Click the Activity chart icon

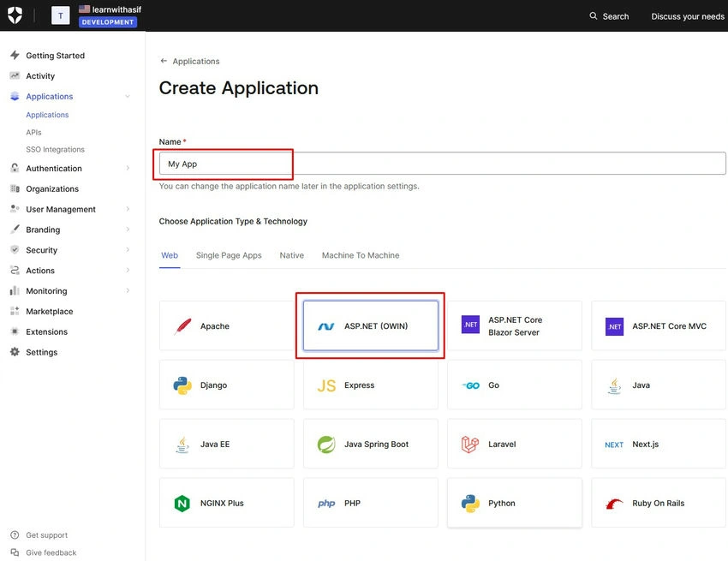[x=15, y=75]
